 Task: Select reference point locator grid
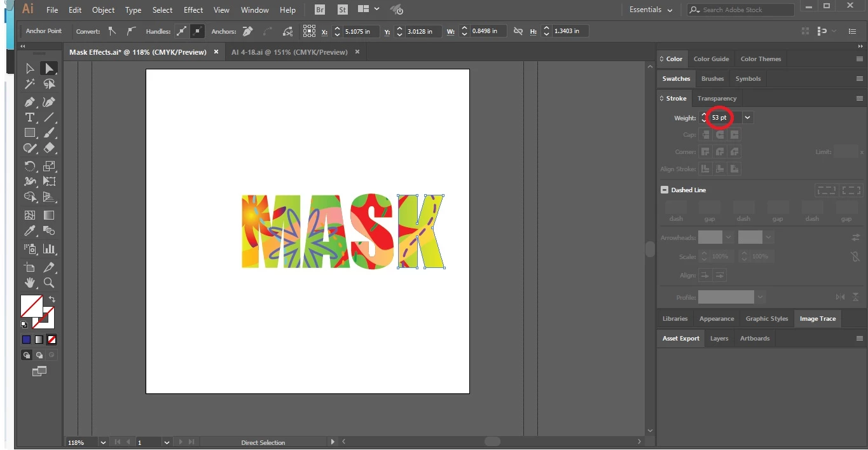[309, 31]
